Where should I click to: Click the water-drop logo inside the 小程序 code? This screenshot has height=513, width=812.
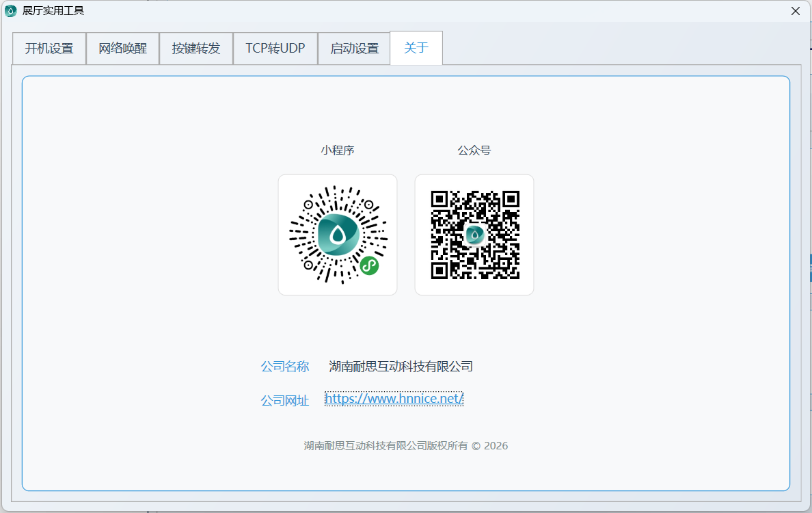(338, 235)
